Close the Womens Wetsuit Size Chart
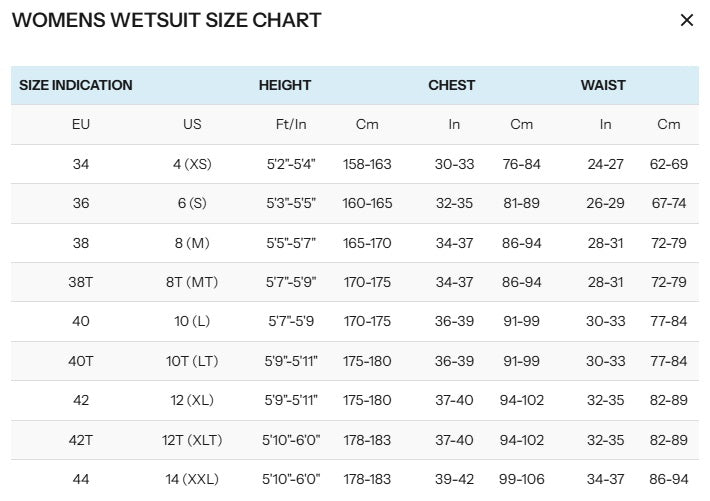The height and width of the screenshot is (501, 710). click(x=686, y=21)
